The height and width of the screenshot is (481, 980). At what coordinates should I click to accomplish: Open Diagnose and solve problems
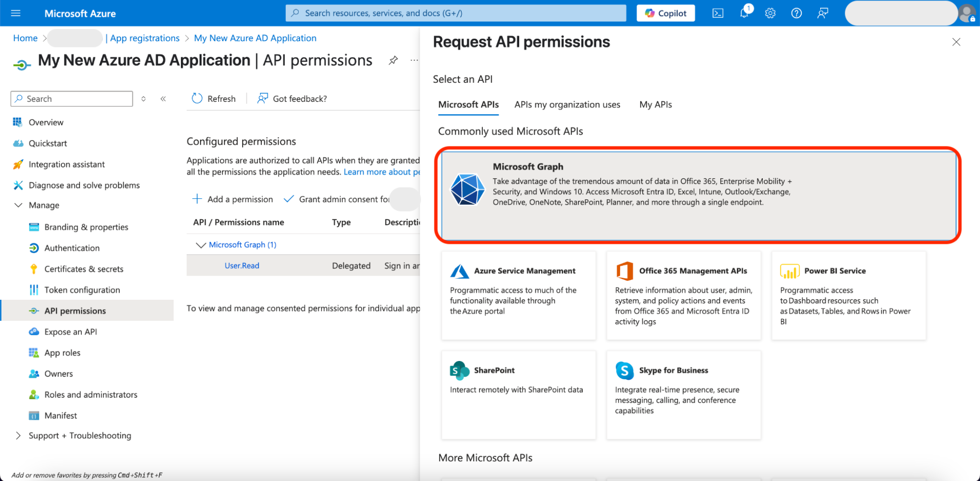84,185
